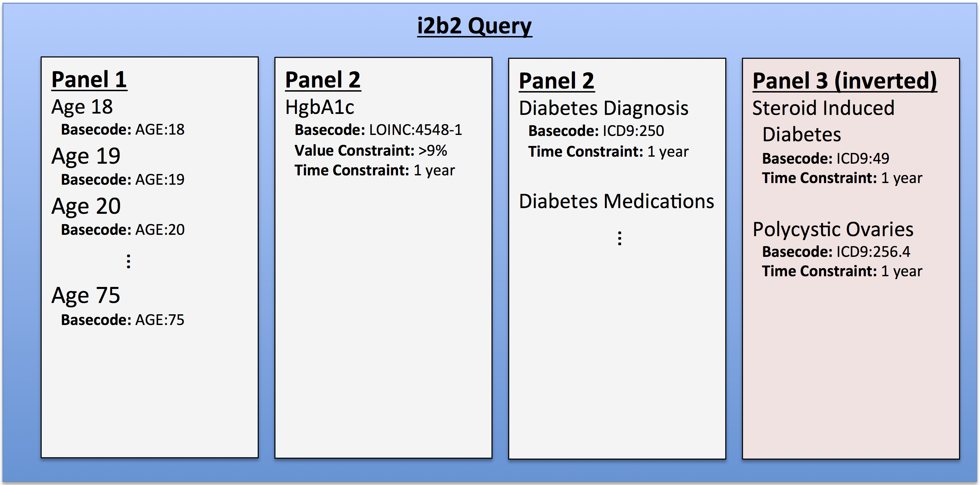Image resolution: width=980 pixels, height=485 pixels.
Task: Click the LOINC:4548-1 basecode line
Action: click(x=378, y=130)
